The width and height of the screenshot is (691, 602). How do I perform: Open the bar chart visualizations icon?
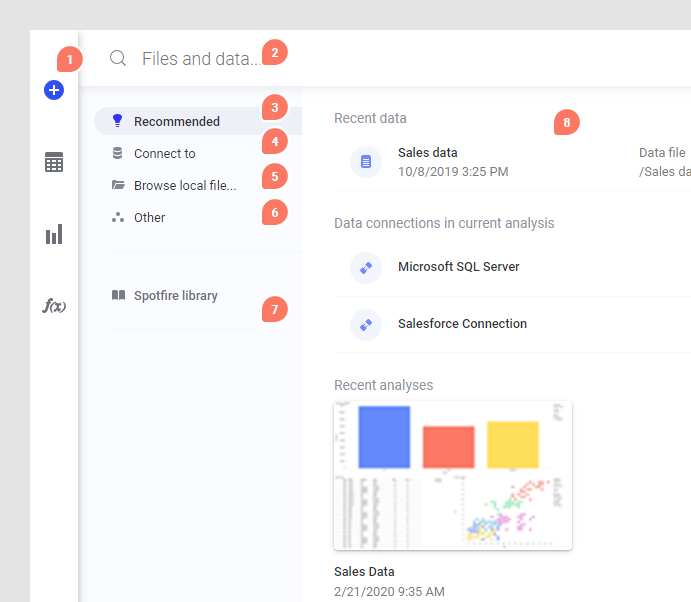54,234
